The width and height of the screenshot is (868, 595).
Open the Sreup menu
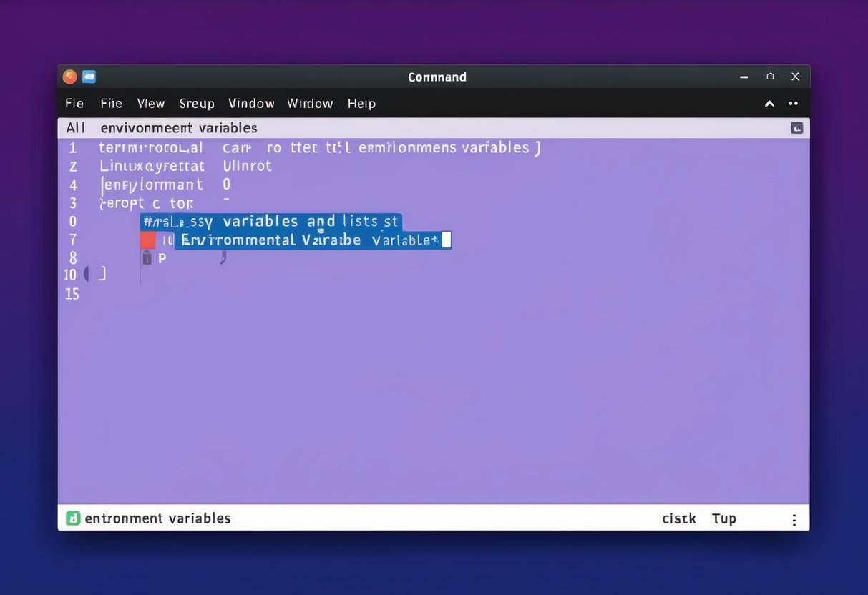(197, 104)
